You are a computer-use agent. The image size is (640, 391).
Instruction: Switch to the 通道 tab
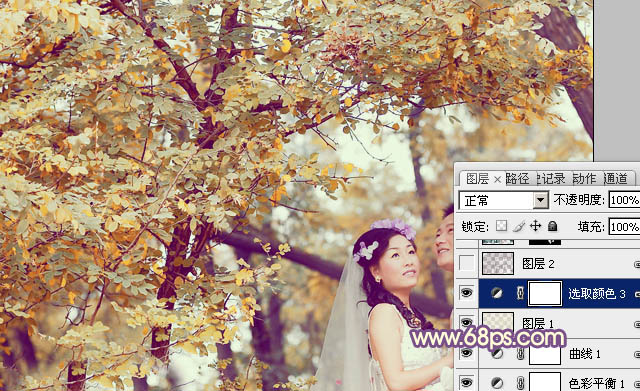[615, 178]
